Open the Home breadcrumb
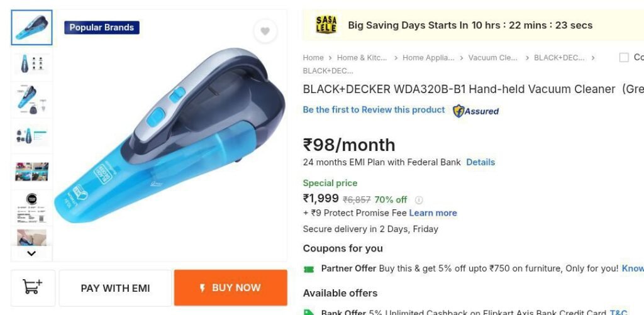This screenshot has height=315, width=644. tap(313, 58)
